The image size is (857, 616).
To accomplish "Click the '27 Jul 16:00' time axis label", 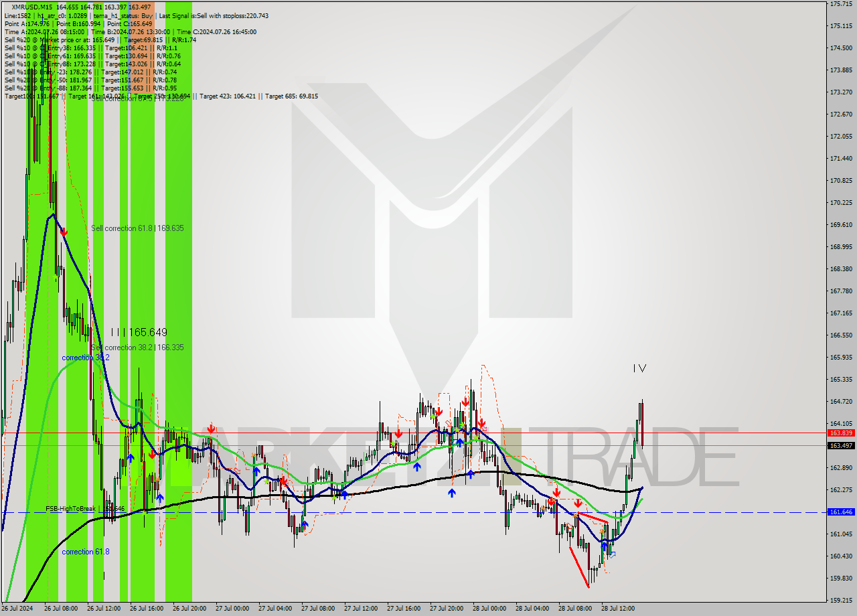I will coord(404,609).
